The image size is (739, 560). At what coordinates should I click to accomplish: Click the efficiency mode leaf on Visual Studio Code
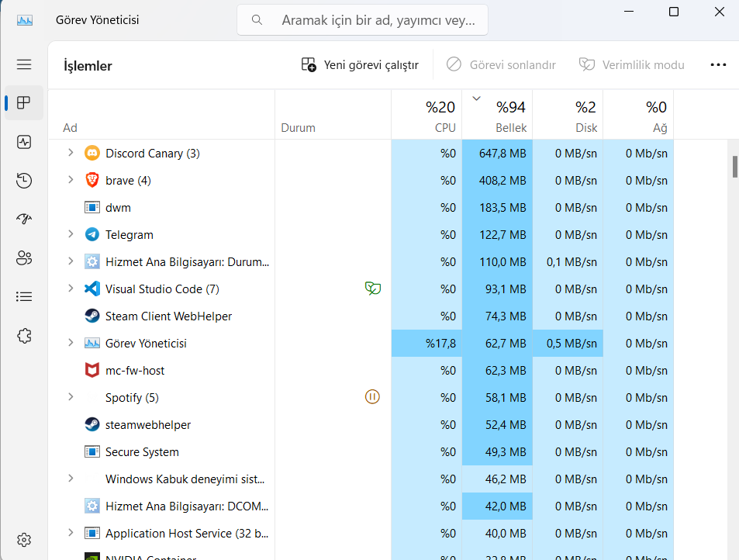tap(372, 288)
